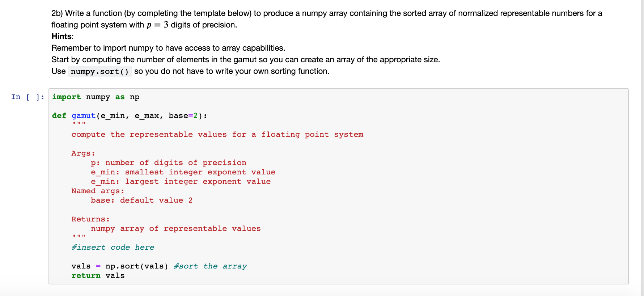This screenshot has width=644, height=296.
Task: Click the 'Start by computing the number of elements' hint
Action: [246, 60]
